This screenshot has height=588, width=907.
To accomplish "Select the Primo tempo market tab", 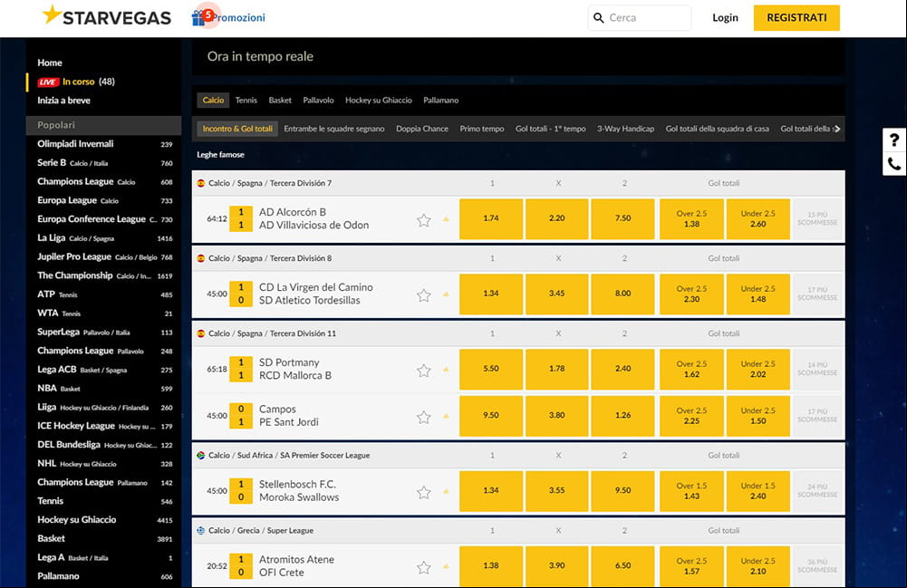I will (x=482, y=129).
